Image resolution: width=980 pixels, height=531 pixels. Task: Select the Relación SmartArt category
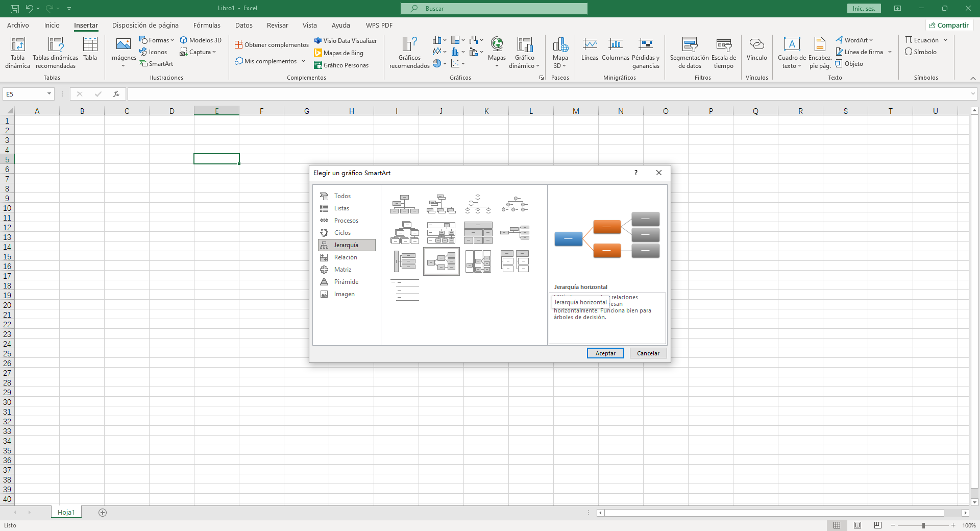point(347,257)
